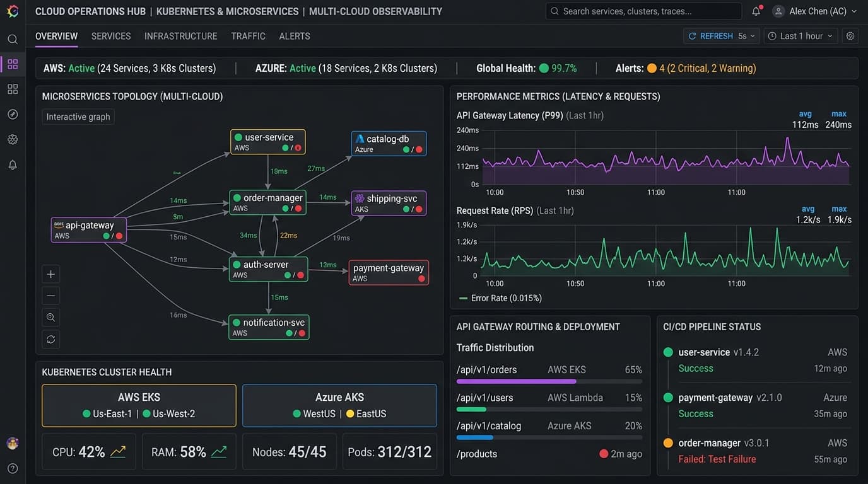Focus the search services input field
Screen dimensions: 868x484
[x=643, y=11]
